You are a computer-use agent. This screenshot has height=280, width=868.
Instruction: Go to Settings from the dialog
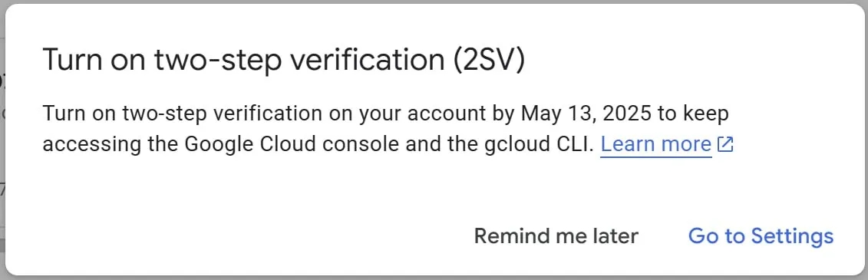(x=761, y=236)
